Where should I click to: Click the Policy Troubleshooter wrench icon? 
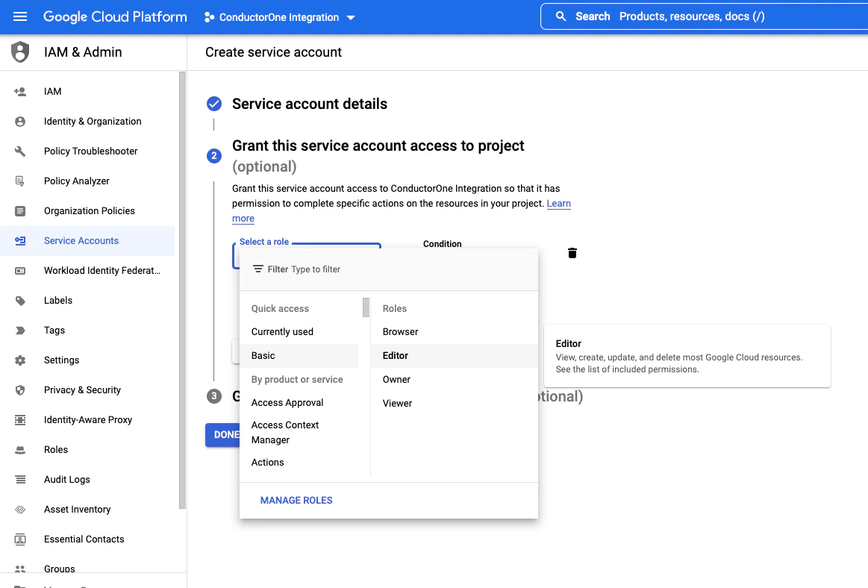[20, 151]
